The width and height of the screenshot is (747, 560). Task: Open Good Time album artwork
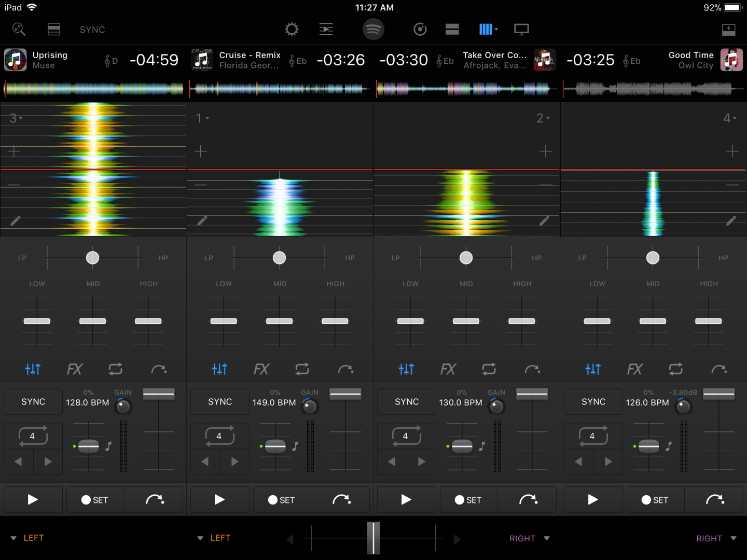tap(731, 60)
